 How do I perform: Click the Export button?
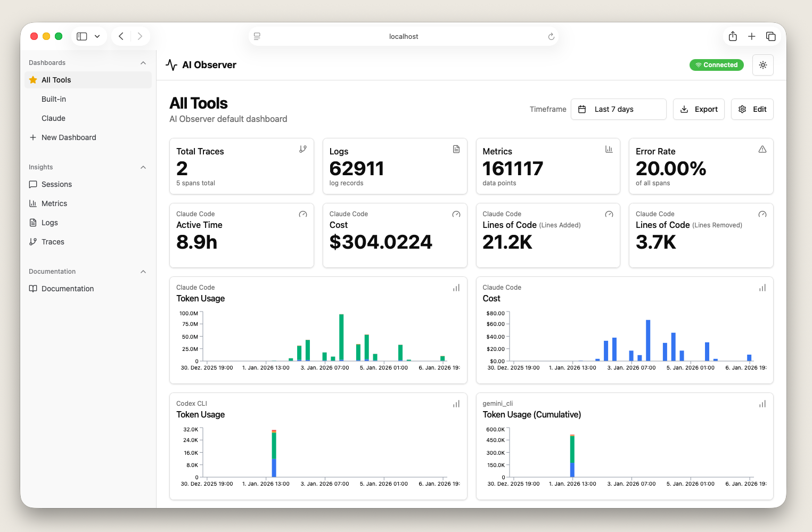click(699, 109)
